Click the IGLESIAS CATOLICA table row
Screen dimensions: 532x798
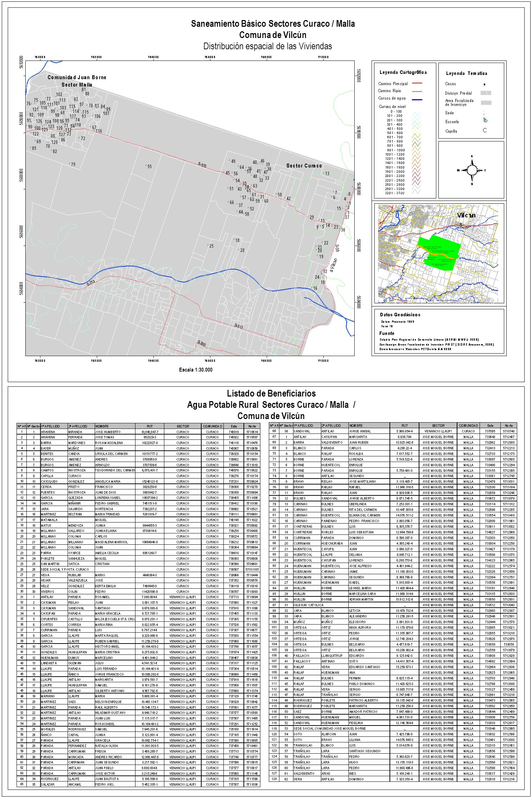393,605
